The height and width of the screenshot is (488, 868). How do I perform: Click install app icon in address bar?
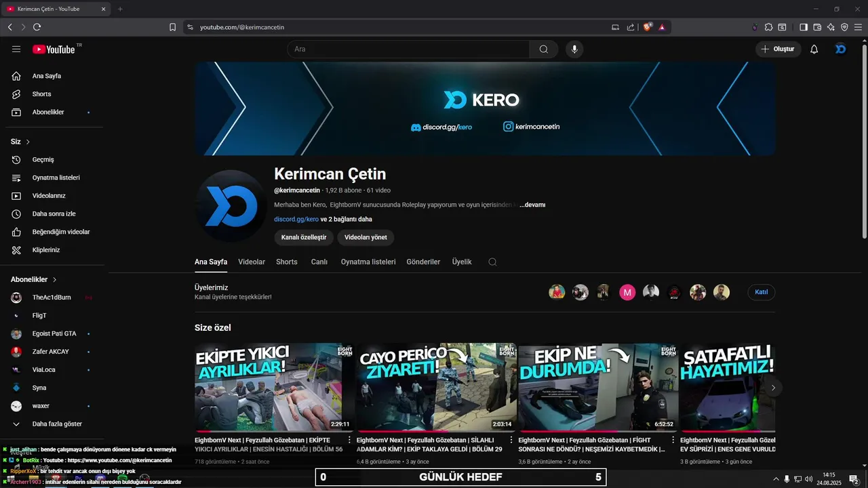(x=616, y=27)
